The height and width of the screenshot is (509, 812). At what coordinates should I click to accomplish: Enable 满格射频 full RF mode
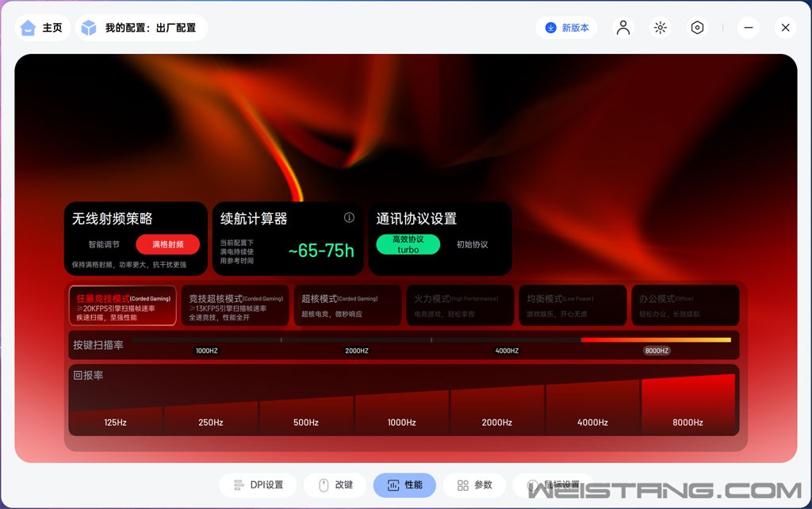click(167, 244)
